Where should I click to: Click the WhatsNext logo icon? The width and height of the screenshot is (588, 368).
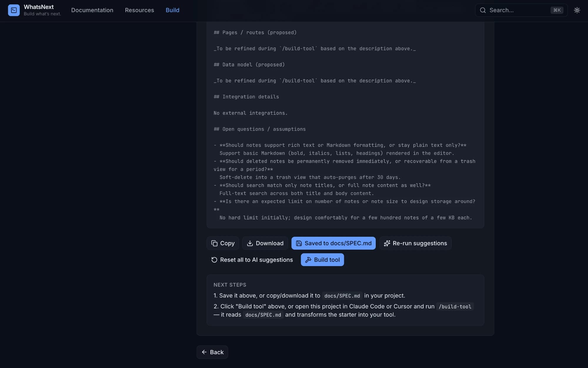pos(14,10)
